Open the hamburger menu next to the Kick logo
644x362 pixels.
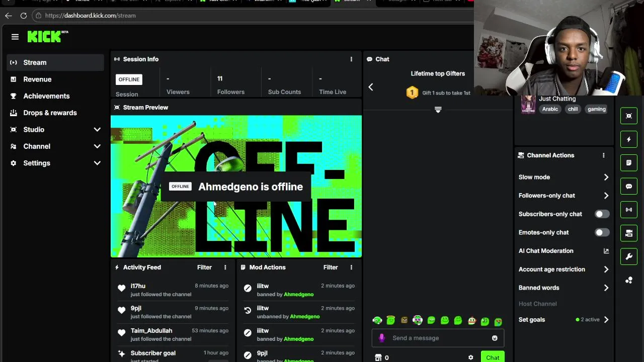15,37
